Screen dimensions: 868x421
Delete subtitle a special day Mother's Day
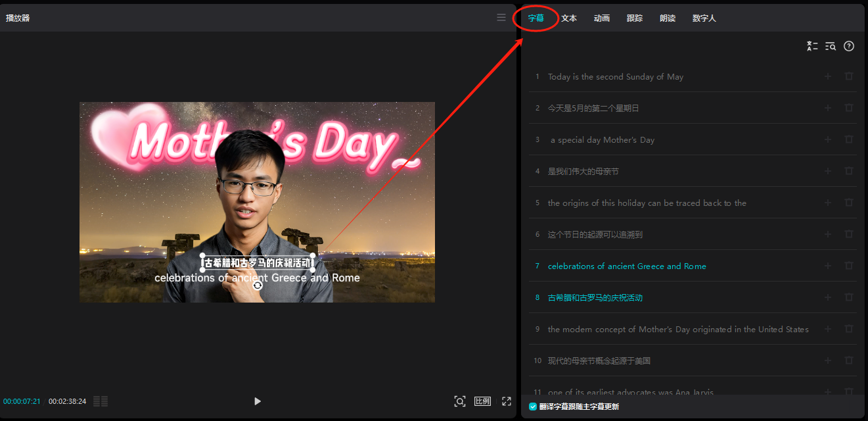(x=849, y=139)
